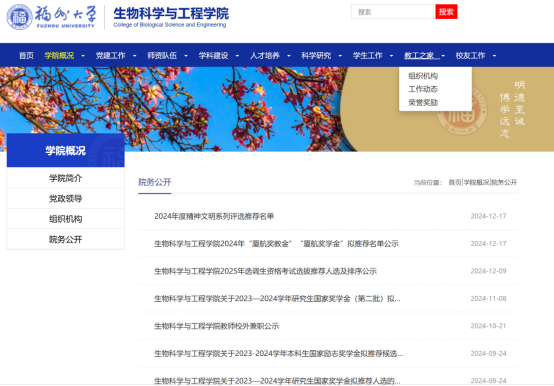Select 工作动态 in 教工之家 submenu

[423, 89]
